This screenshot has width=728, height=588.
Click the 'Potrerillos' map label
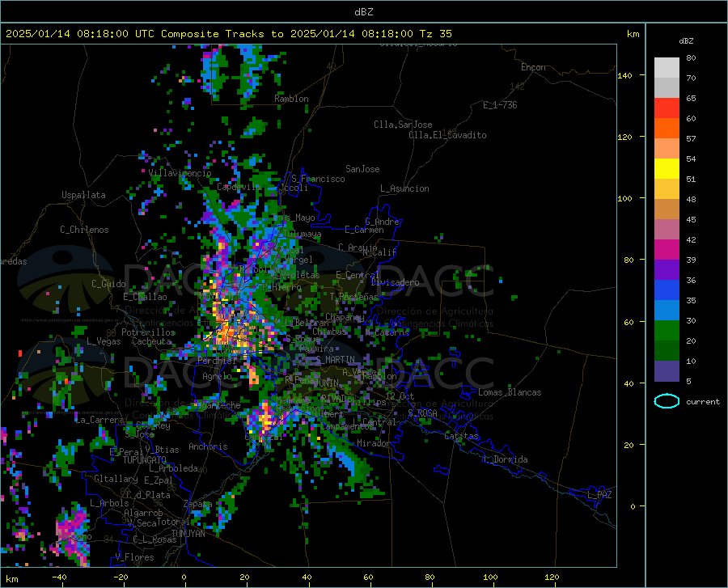coord(148,332)
